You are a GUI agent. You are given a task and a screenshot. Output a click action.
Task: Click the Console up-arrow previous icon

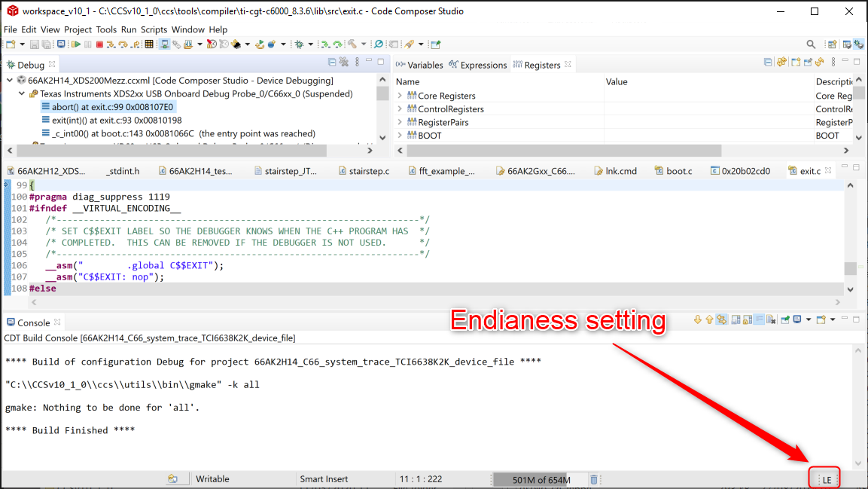[x=709, y=319]
